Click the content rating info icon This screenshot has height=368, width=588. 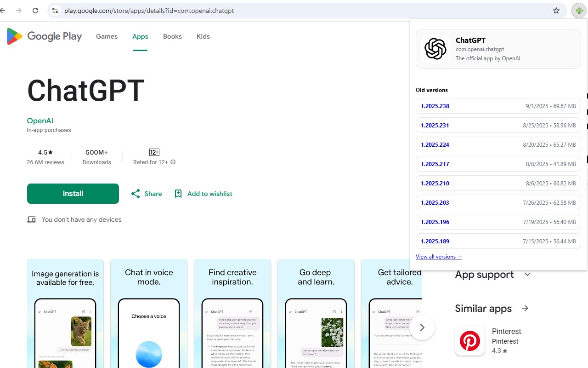(x=173, y=162)
